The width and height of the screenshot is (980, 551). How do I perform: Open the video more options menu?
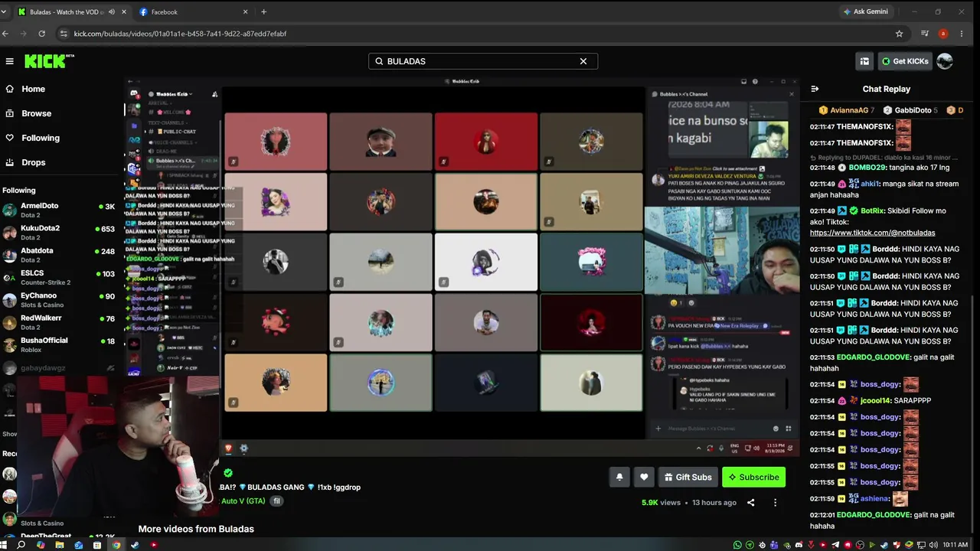pyautogui.click(x=775, y=503)
